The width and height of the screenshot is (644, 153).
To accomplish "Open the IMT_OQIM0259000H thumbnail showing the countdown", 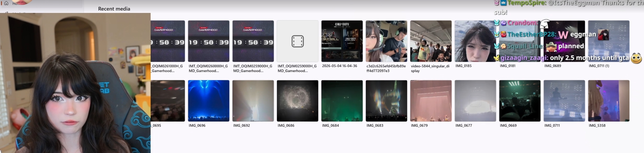I will point(253,41).
